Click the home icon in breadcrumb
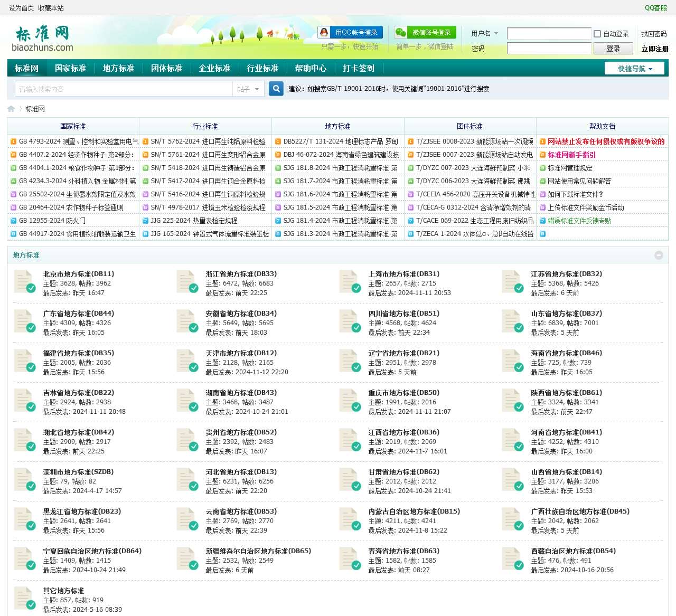676x616 pixels. point(11,109)
